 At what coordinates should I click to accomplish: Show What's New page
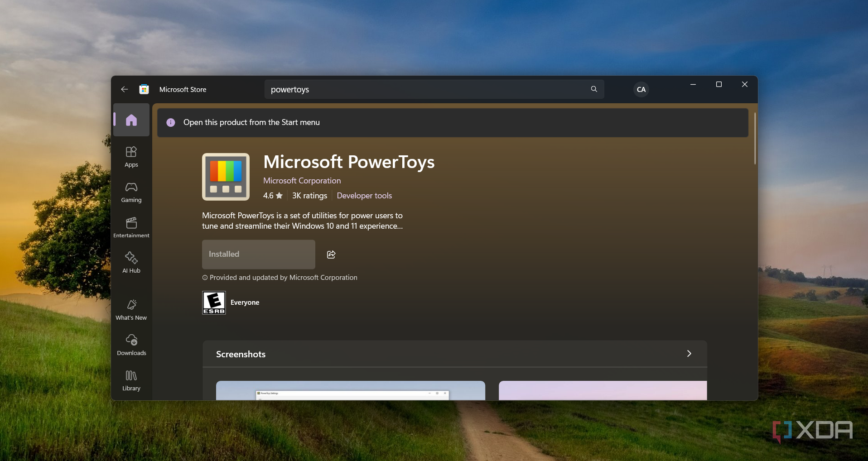tap(131, 310)
